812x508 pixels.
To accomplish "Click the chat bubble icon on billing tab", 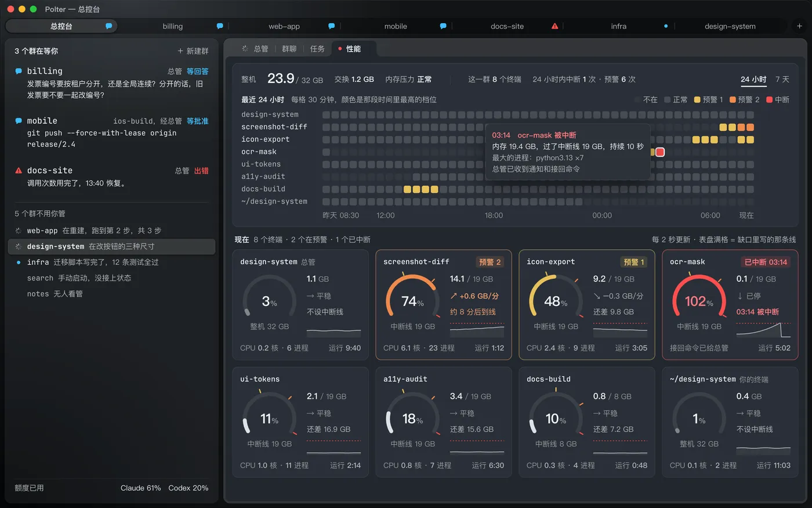I will [x=220, y=26].
